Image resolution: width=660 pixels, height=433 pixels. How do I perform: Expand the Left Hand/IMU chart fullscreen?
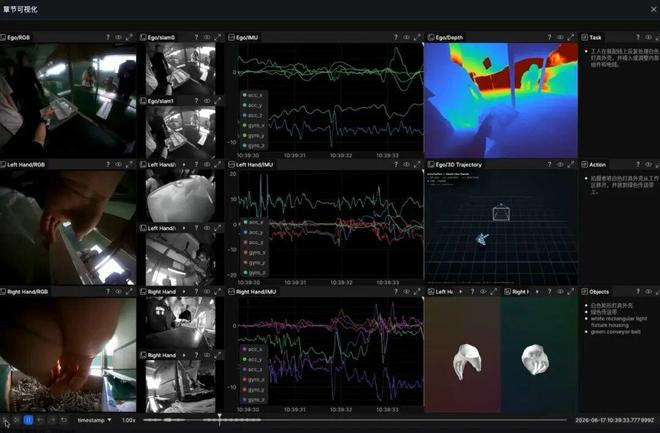pyautogui.click(x=417, y=165)
